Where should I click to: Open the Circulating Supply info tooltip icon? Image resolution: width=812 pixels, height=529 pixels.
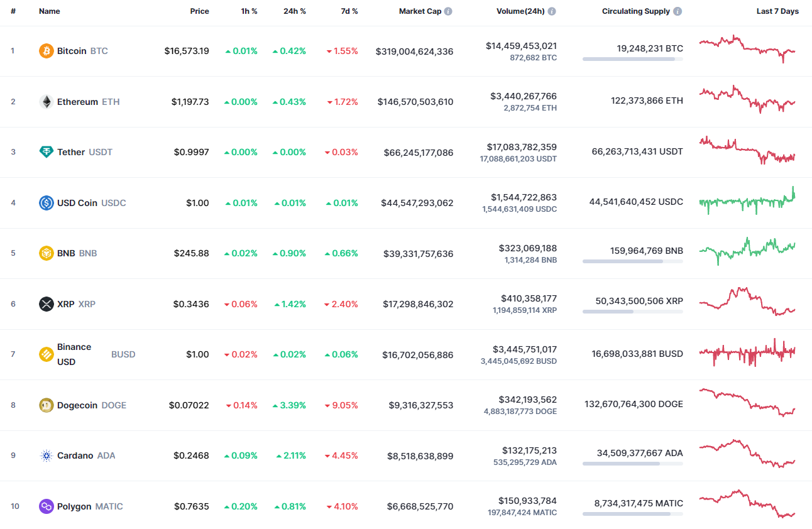point(678,11)
